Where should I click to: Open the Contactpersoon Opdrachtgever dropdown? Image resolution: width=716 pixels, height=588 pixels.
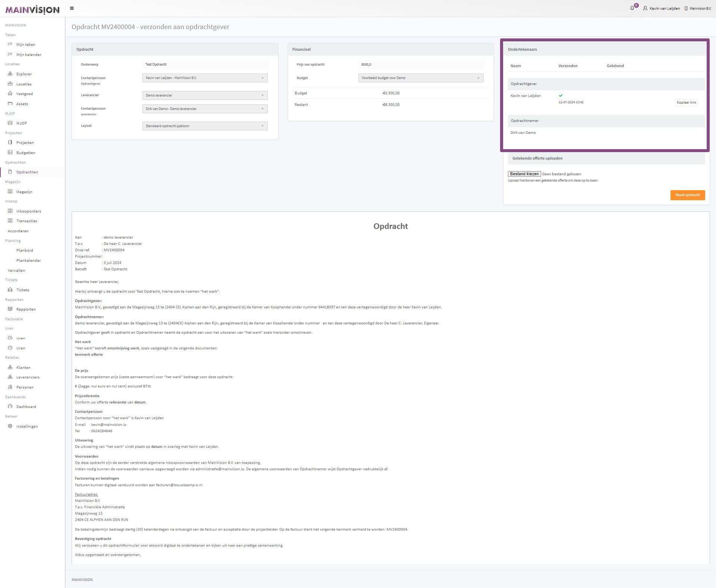(x=205, y=78)
